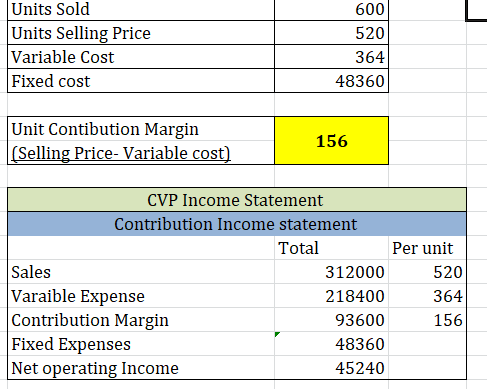Select the yellow cell showing 156
487x389 pixels.
point(331,140)
